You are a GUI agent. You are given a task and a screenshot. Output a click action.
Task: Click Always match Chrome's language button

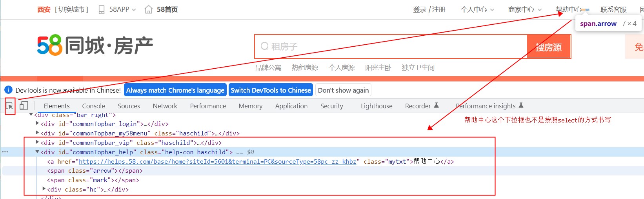tap(175, 90)
